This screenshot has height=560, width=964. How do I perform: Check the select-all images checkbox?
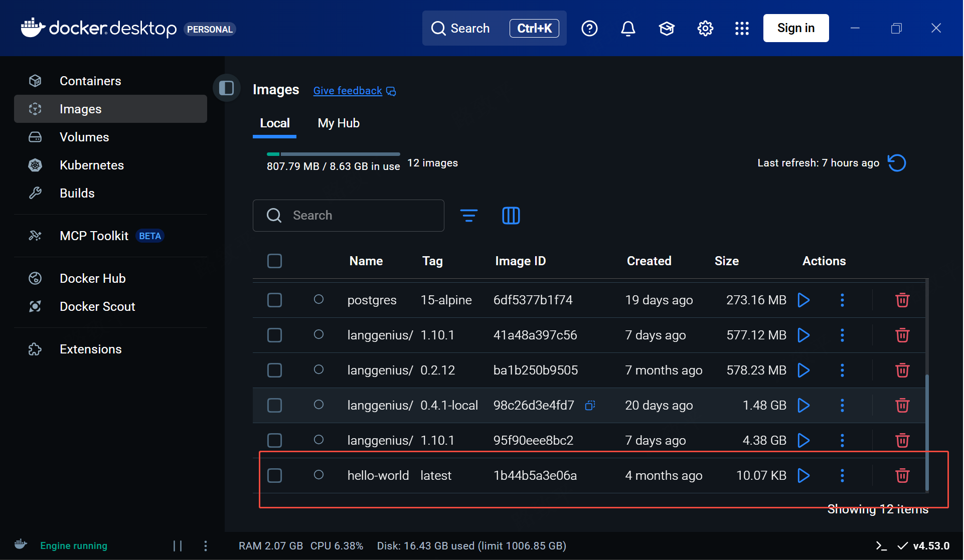(x=274, y=261)
